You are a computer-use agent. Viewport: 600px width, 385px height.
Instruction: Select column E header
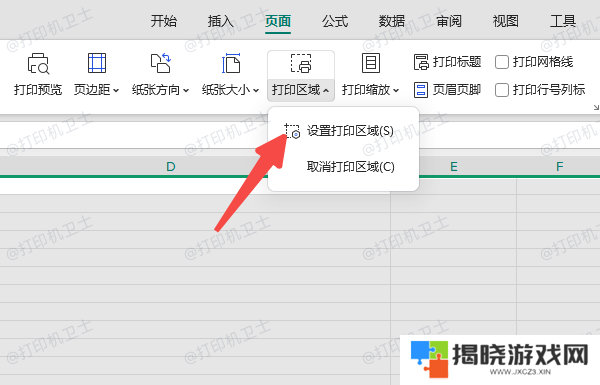[x=454, y=166]
